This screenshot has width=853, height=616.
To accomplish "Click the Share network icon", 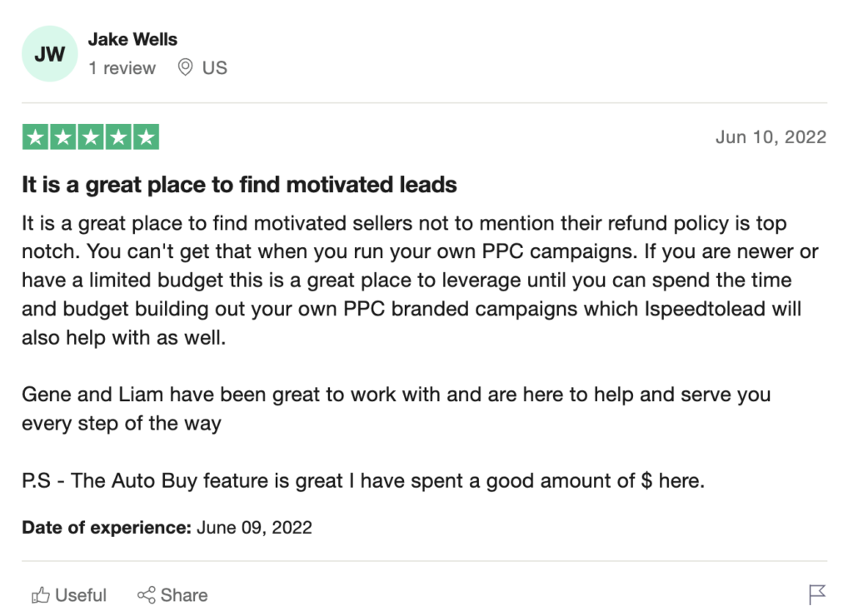I will [x=147, y=595].
